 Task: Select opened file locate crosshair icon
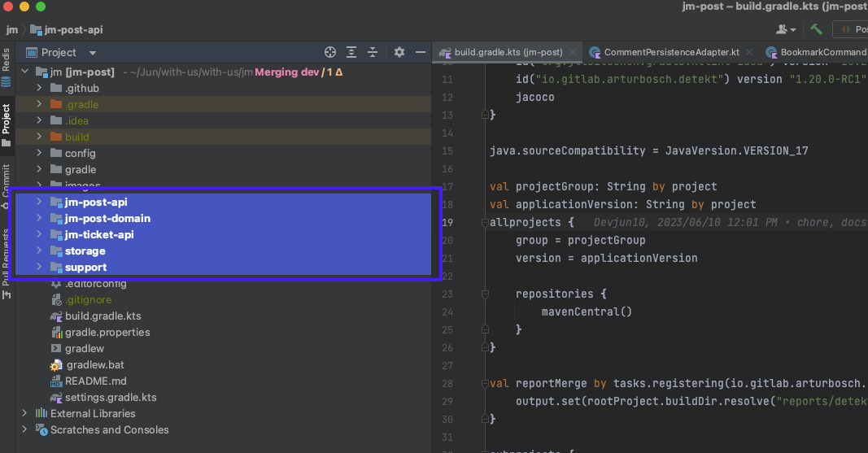click(x=330, y=52)
